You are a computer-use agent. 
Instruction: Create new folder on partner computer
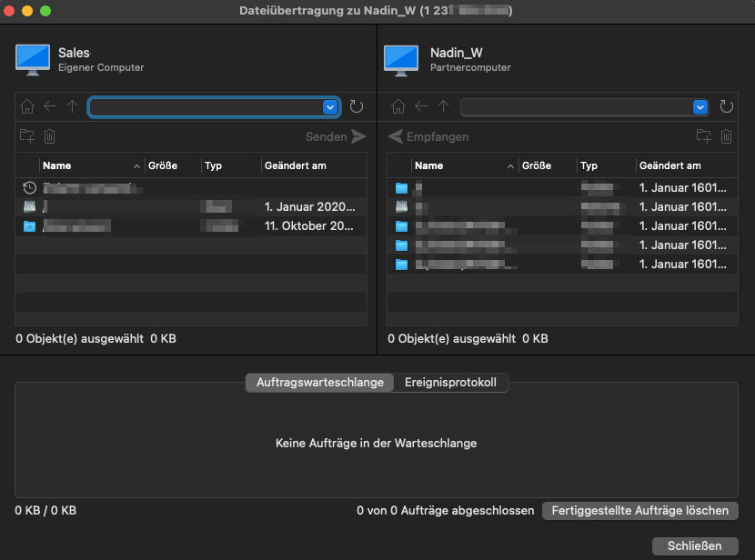coord(703,136)
